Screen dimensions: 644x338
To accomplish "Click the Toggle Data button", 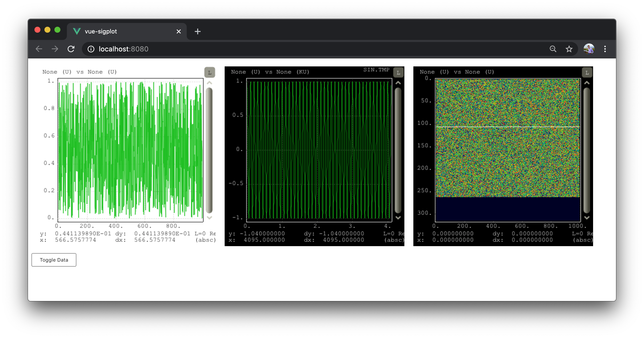I will tap(54, 260).
